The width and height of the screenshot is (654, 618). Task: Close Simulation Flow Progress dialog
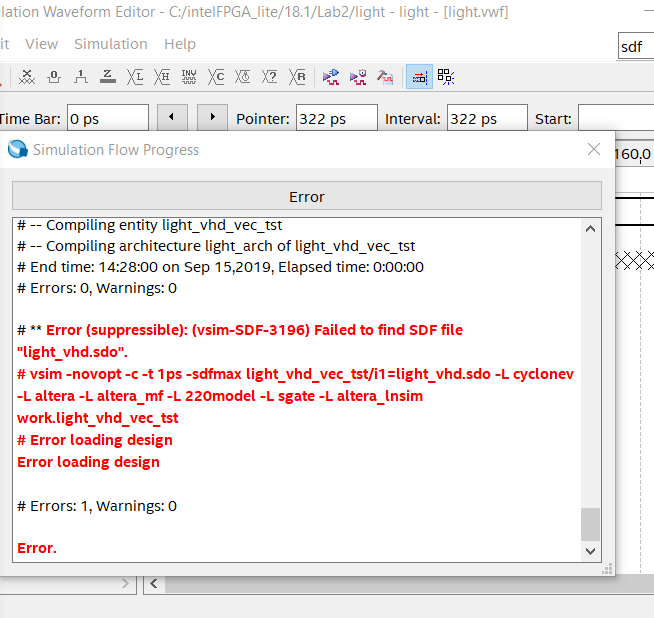(594, 149)
